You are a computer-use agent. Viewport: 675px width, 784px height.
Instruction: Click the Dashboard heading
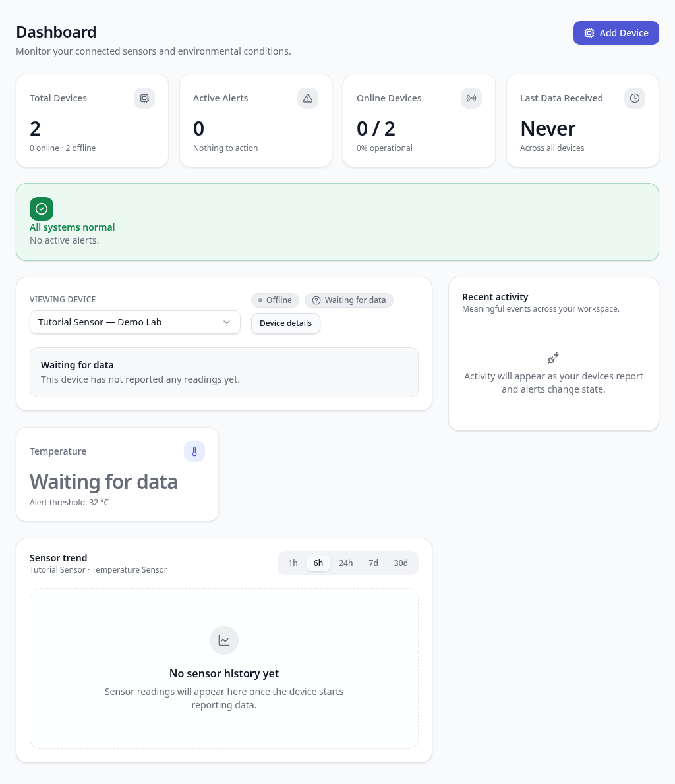click(56, 32)
